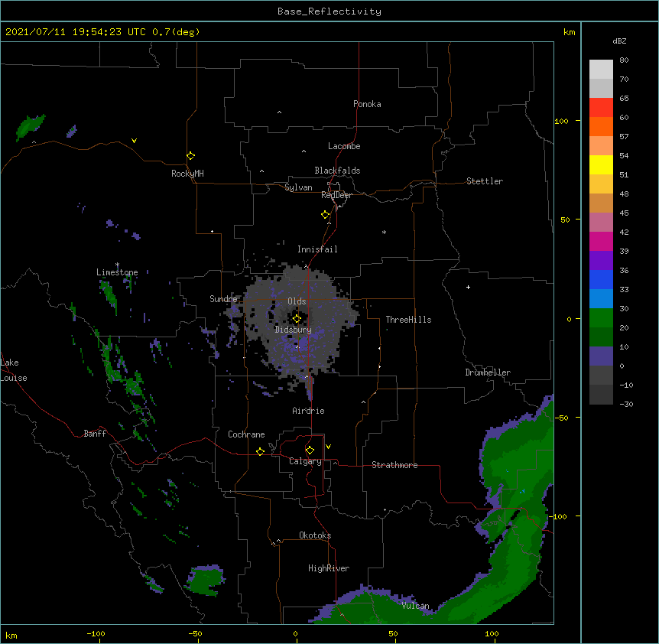Image resolution: width=659 pixels, height=644 pixels.
Task: Click the radar site diamond between Olds and Didsbury
Action: (297, 318)
